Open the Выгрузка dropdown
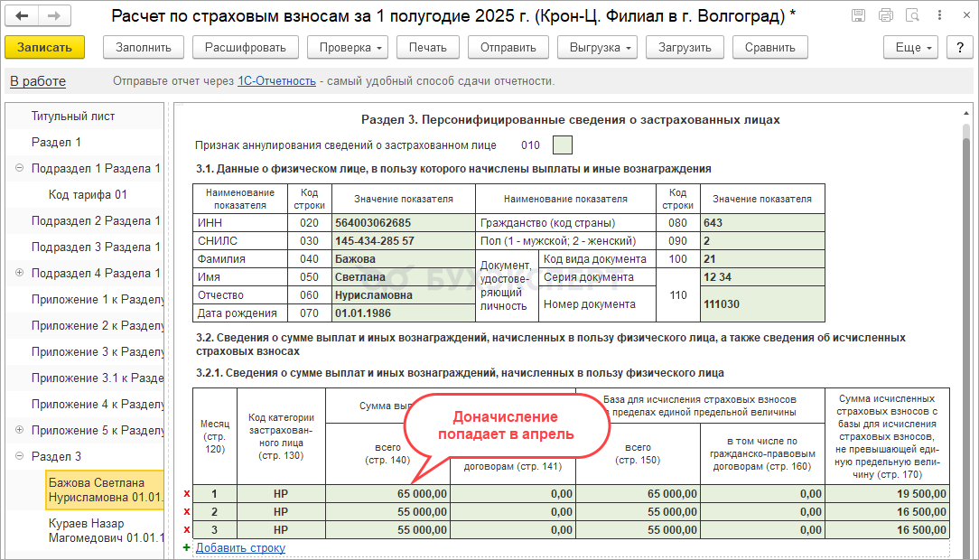This screenshot has height=560, width=979. tap(597, 48)
